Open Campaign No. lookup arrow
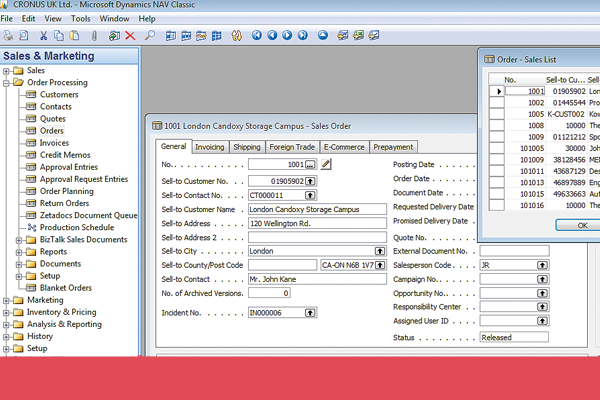 coord(542,279)
